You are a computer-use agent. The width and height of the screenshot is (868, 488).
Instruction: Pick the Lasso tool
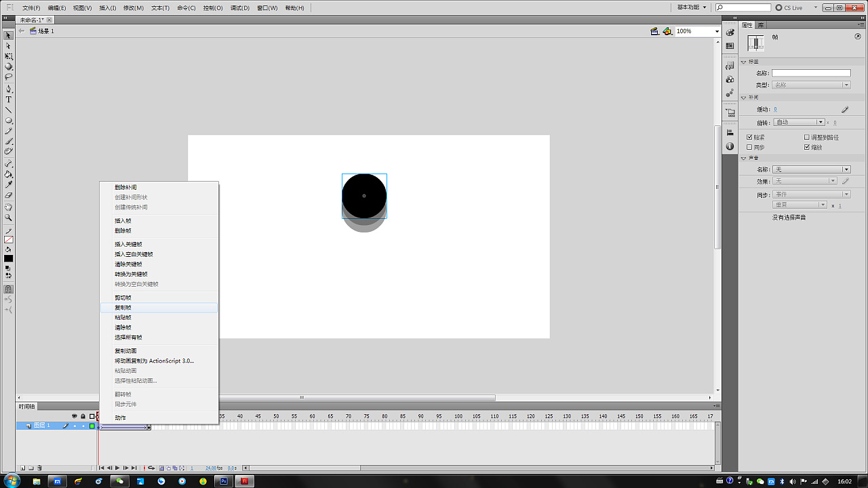pos(9,77)
